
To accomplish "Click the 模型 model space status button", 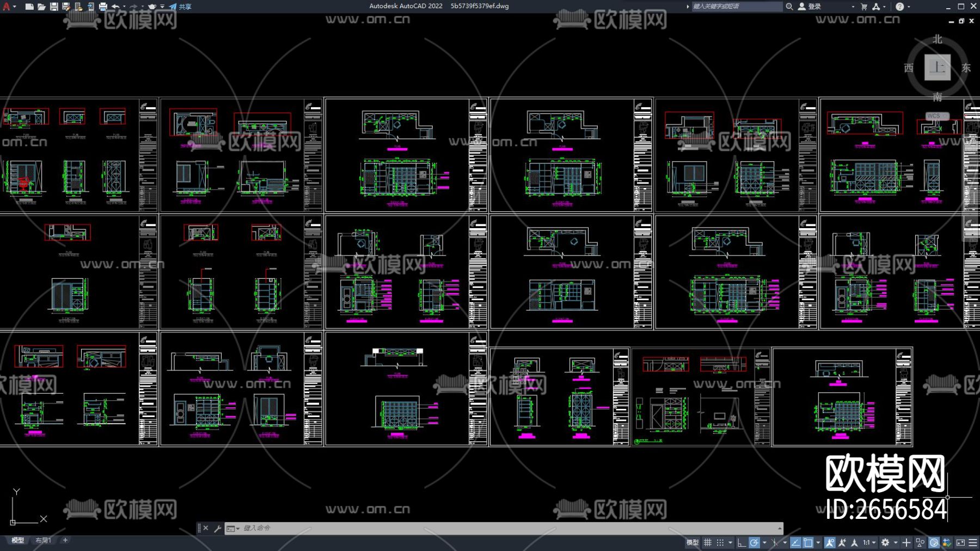I will (692, 542).
